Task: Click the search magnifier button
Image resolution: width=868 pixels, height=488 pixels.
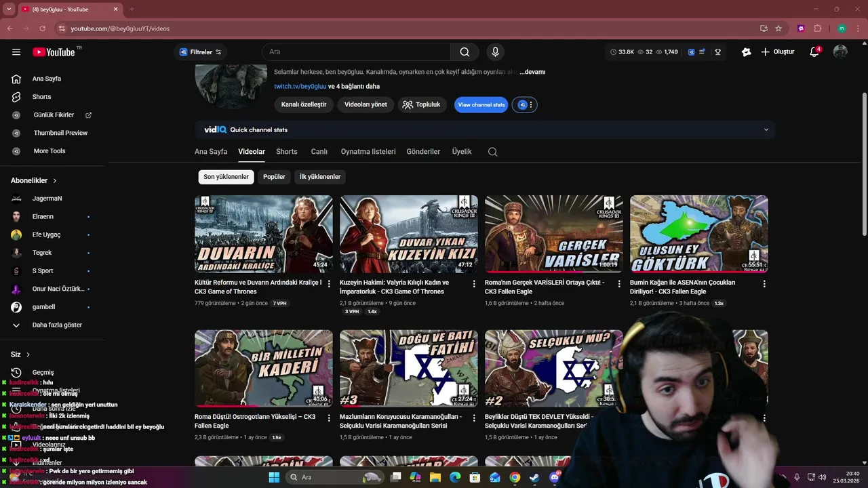Action: click(465, 52)
